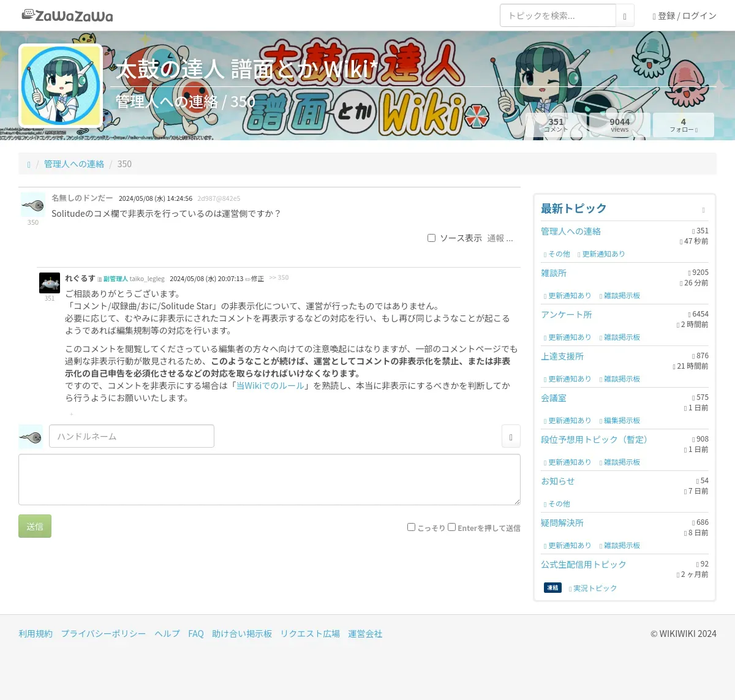735x700 pixels.
Task: Click avatar icon beside handle name field
Action: [x=31, y=437]
